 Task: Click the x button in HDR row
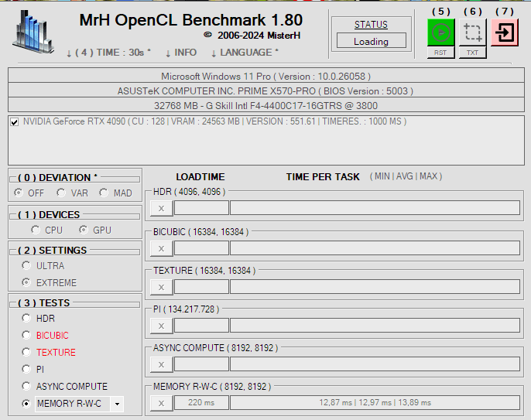point(162,208)
